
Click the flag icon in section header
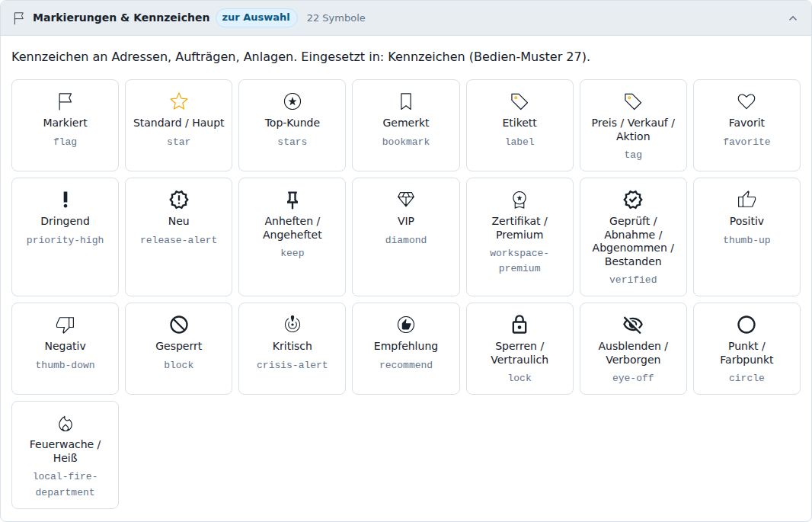coord(18,18)
